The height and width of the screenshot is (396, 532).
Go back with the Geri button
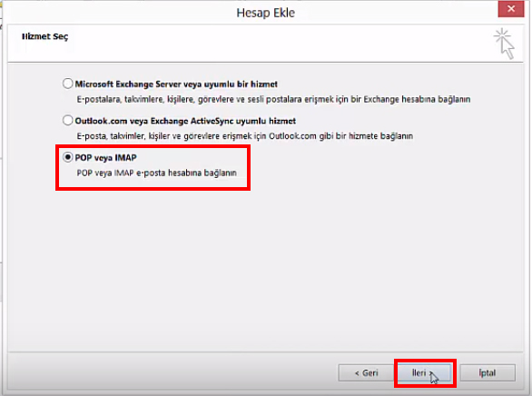366,372
